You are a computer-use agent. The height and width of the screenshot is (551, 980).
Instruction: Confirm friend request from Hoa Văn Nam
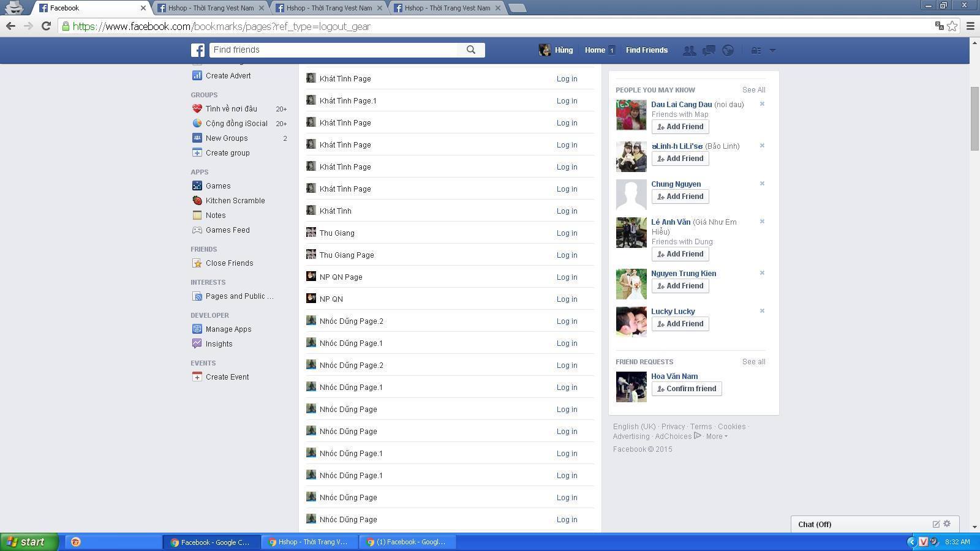point(687,389)
